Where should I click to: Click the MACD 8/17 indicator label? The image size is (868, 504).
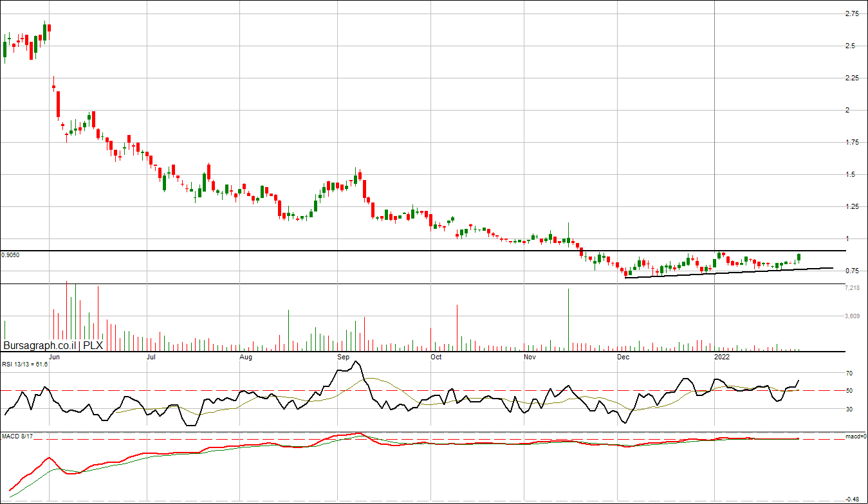point(17,437)
